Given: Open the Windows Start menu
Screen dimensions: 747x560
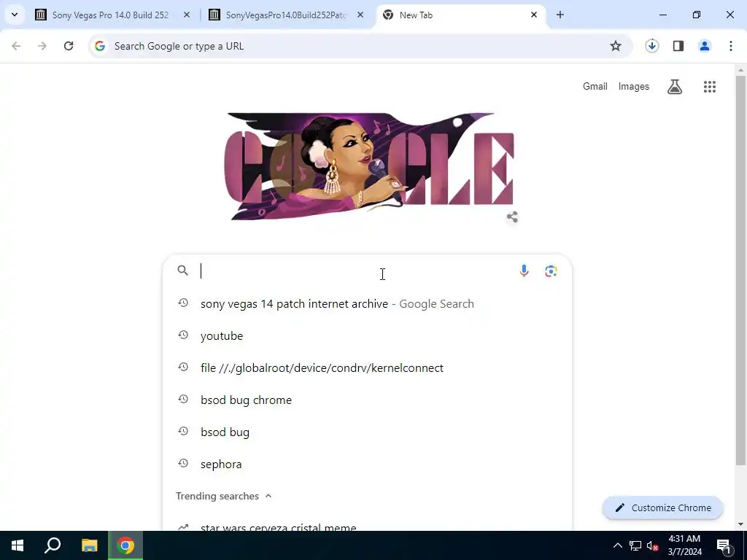Looking at the screenshot, I should [18, 545].
